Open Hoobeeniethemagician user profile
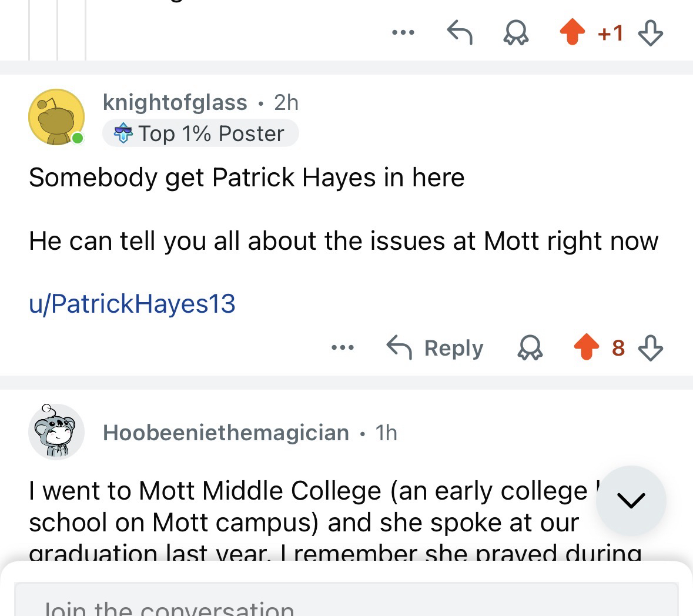 226,433
